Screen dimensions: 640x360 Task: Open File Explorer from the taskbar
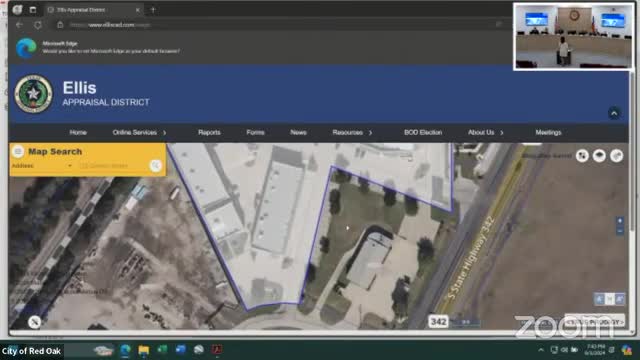[x=144, y=350]
